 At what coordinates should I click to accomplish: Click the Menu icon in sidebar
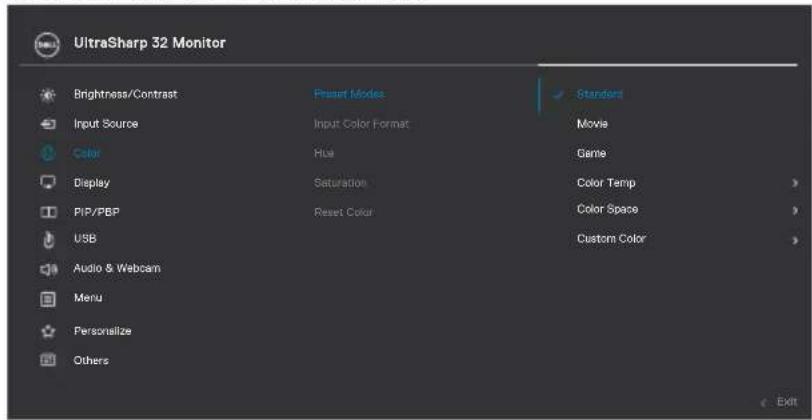(x=47, y=299)
